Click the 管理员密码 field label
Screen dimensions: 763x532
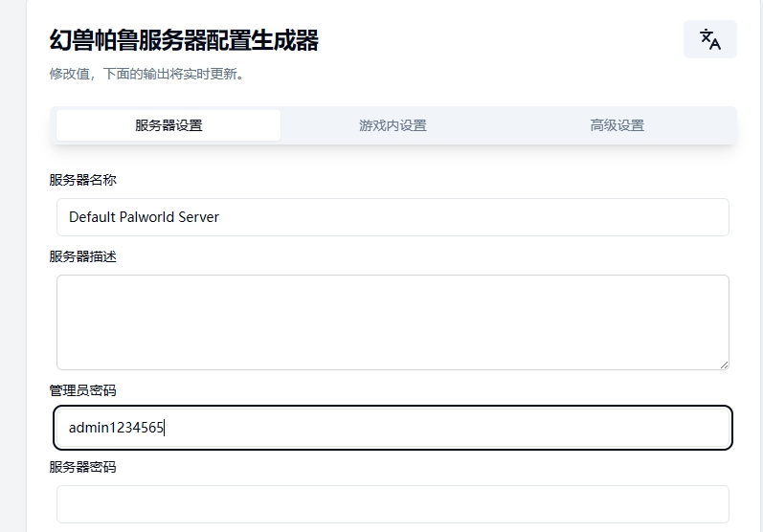pos(82,390)
